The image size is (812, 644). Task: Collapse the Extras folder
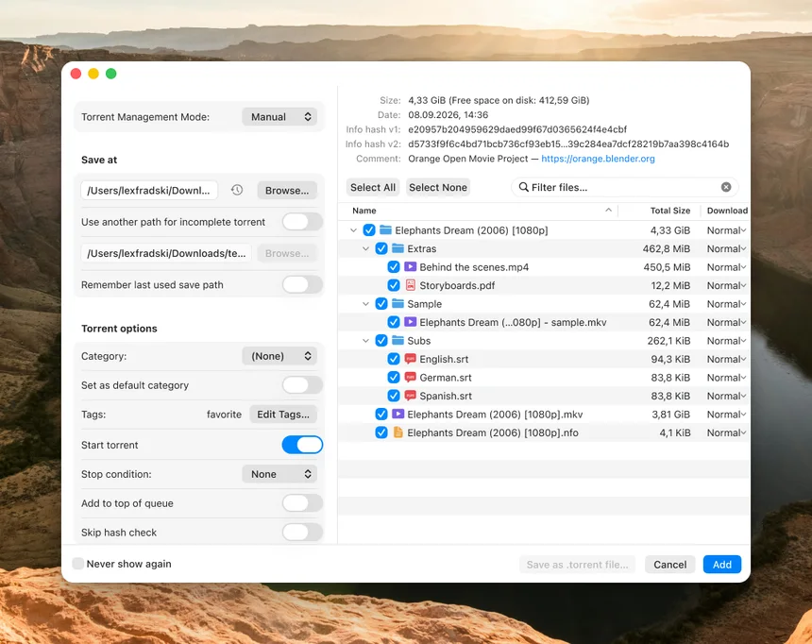(x=365, y=248)
